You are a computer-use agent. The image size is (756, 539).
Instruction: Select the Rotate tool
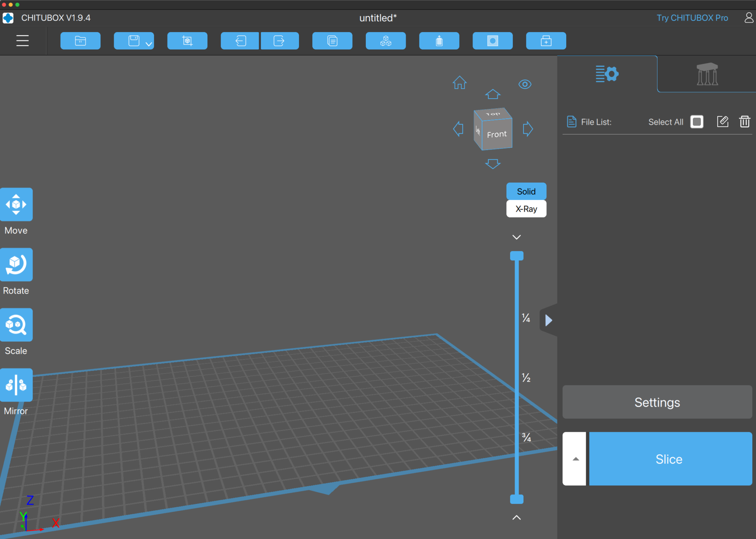(x=16, y=265)
